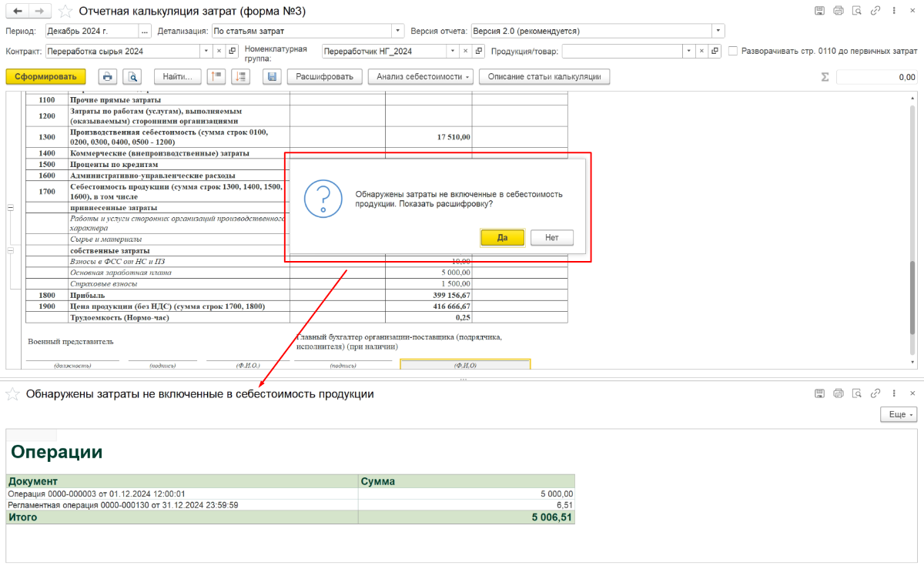Expand the Версия отчета dropdown

click(x=718, y=31)
